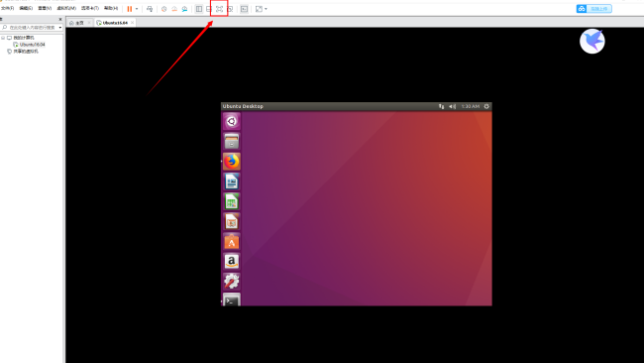Open the 虚拟机(M) menu

(x=66, y=8)
